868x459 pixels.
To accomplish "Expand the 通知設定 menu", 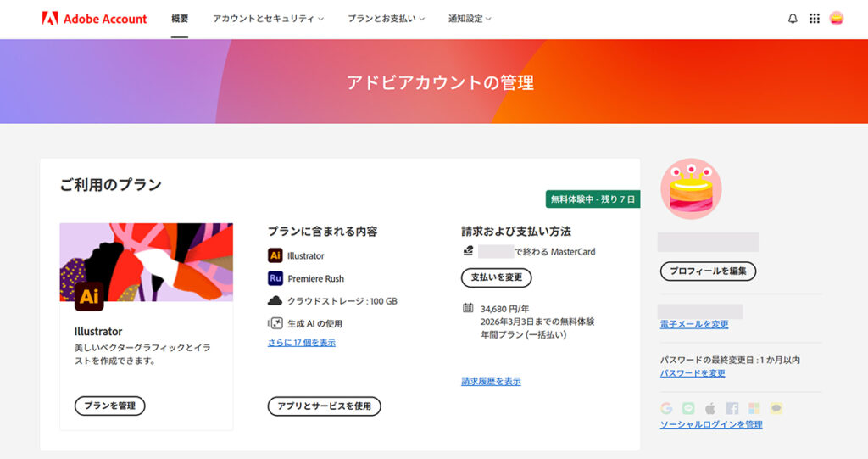I will pyautogui.click(x=470, y=19).
